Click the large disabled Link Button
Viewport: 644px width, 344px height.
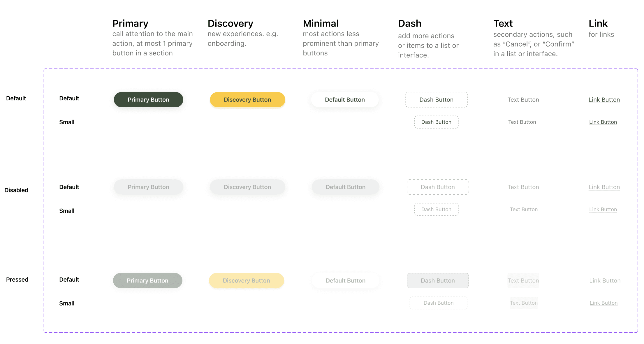(x=604, y=187)
